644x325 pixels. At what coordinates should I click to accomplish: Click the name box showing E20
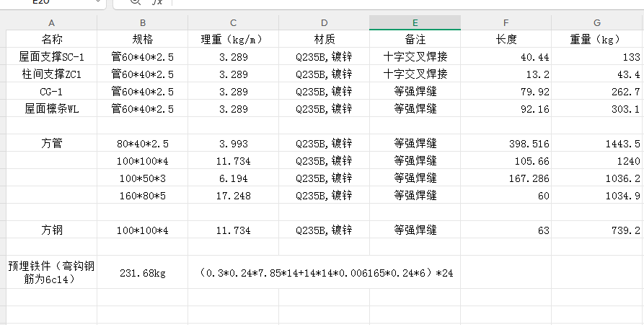click(53, 2)
